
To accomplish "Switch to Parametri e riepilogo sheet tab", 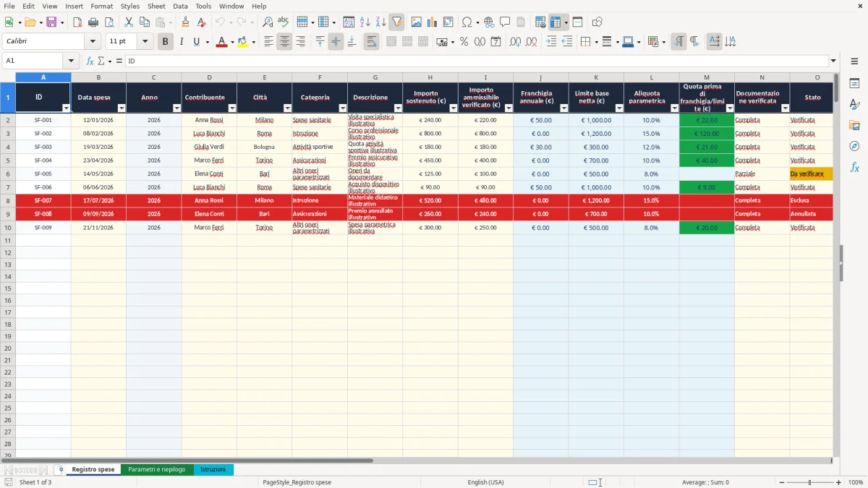I will click(x=156, y=470).
